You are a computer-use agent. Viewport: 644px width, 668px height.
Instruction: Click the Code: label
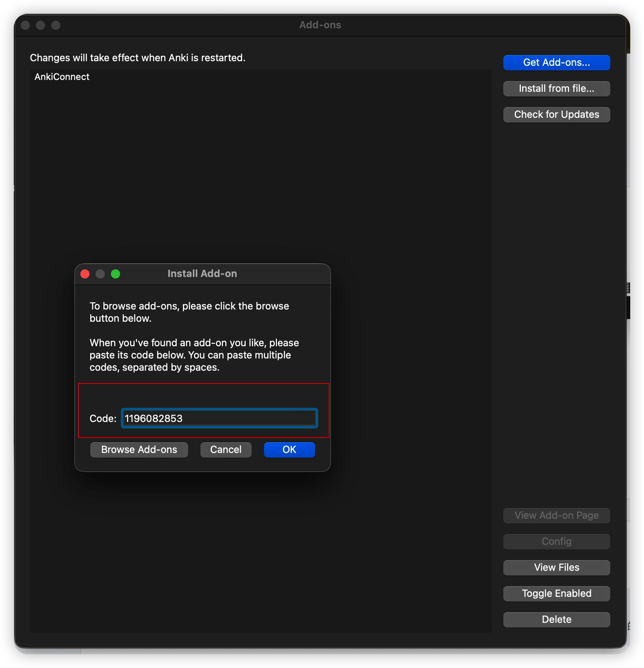[103, 419]
